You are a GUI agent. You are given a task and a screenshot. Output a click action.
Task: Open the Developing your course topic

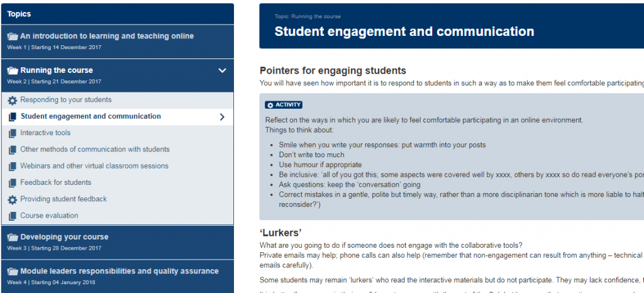click(x=64, y=237)
